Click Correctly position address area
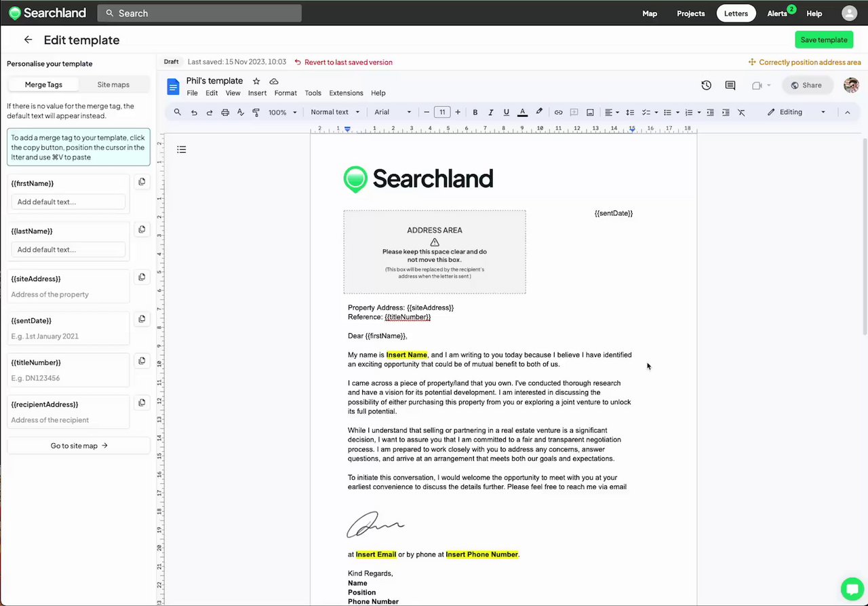 [x=804, y=62]
